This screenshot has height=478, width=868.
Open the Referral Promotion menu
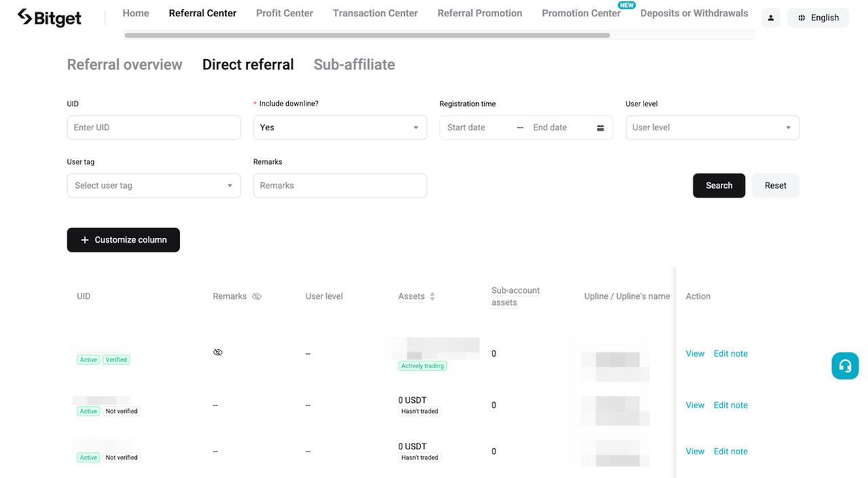tap(480, 13)
